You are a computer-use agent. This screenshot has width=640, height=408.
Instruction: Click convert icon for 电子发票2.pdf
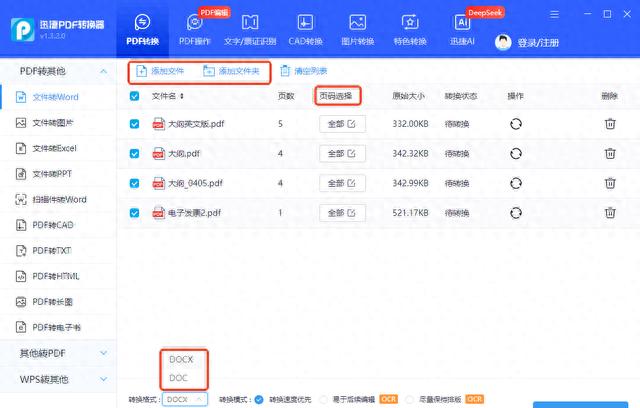click(x=516, y=213)
